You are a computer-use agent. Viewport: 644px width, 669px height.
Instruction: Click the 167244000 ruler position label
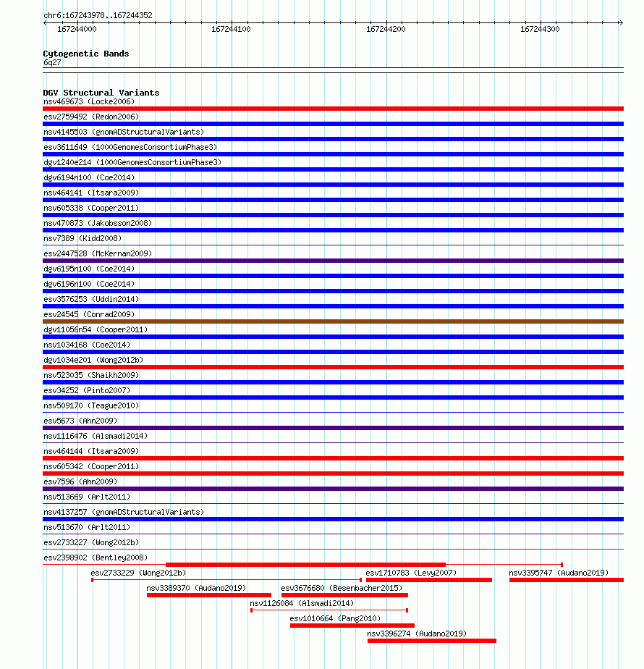point(77,30)
